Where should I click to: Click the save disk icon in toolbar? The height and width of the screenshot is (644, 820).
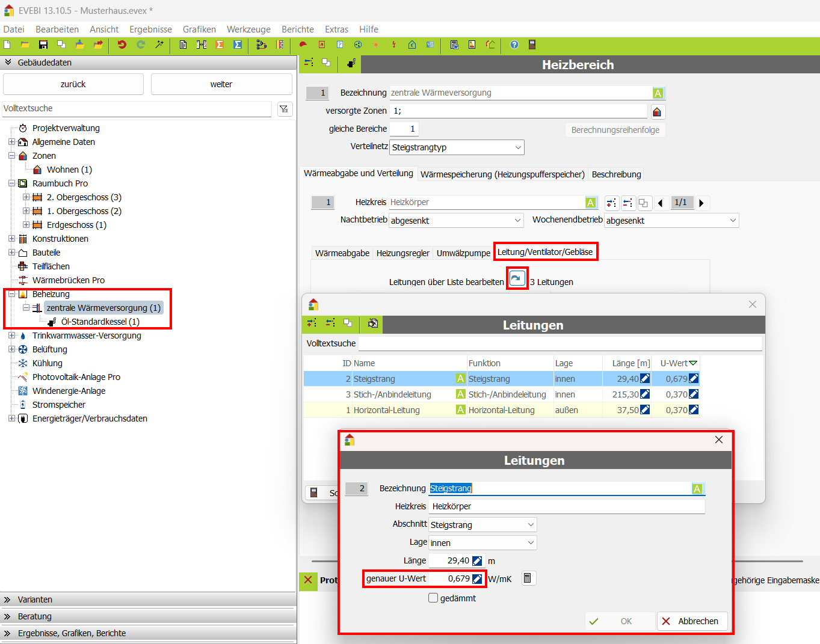pos(43,44)
